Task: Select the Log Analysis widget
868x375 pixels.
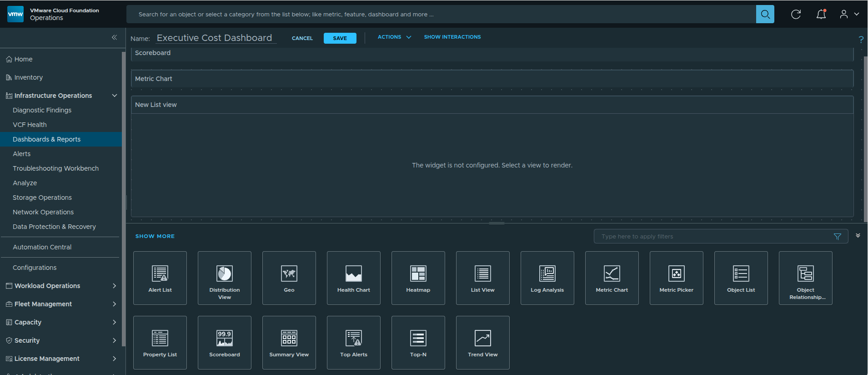Action: pos(547,278)
